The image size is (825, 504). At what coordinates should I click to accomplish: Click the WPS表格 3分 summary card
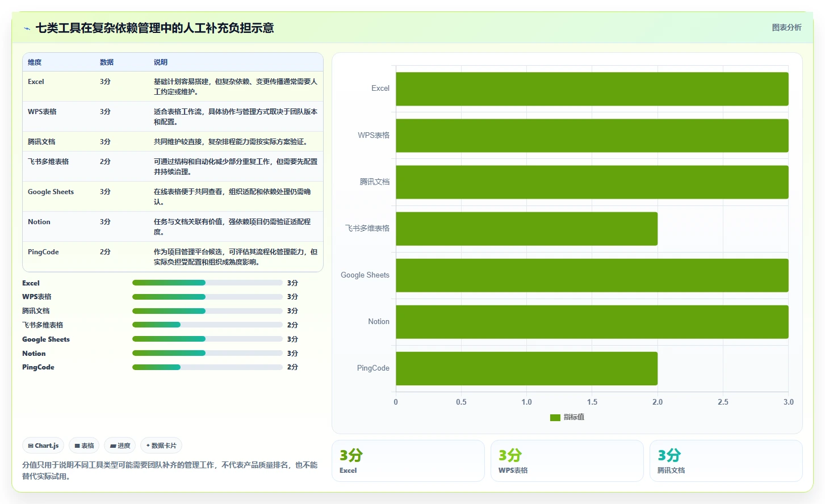567,461
